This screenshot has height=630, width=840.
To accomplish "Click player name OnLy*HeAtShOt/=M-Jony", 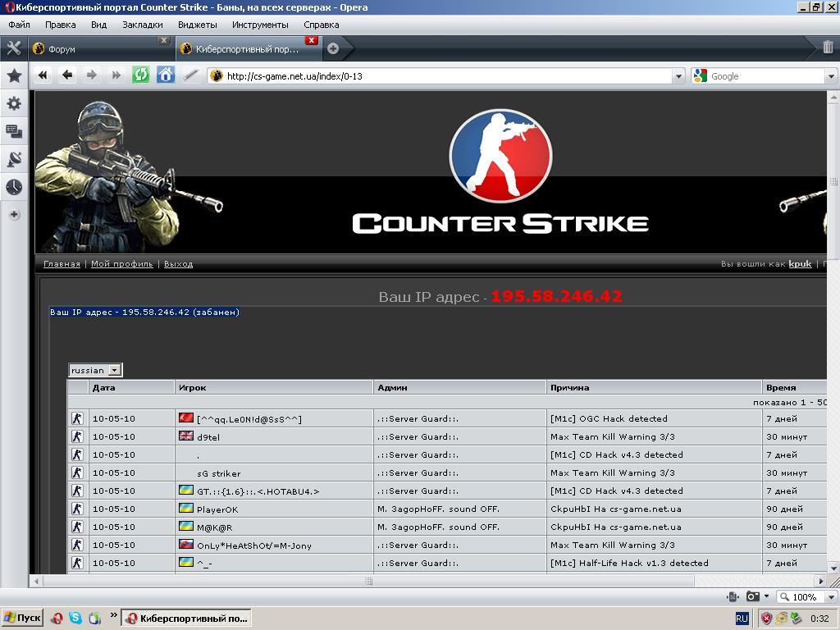I will [254, 546].
